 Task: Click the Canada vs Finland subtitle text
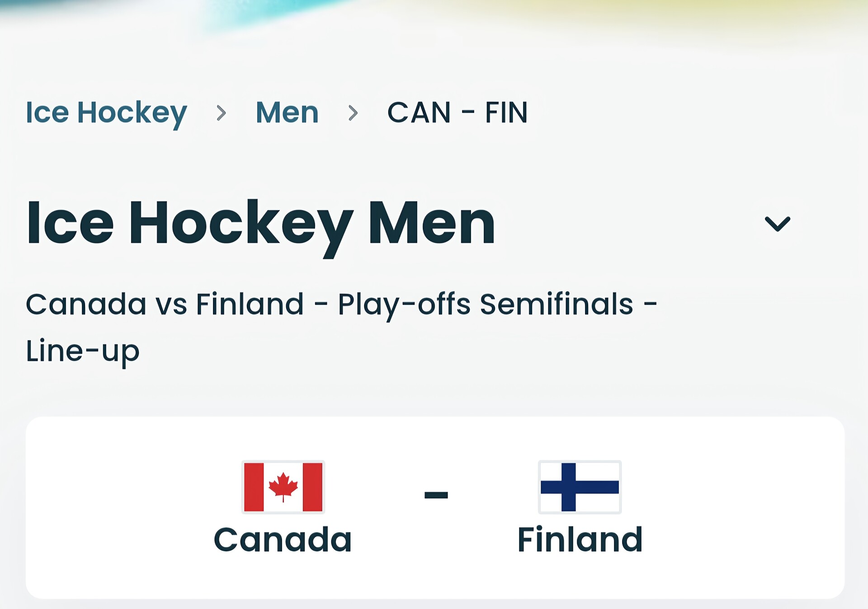[x=165, y=304]
